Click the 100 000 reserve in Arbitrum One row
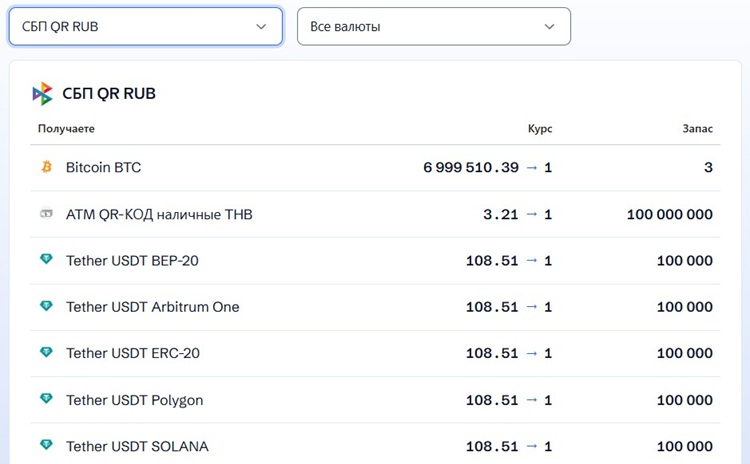This screenshot has height=464, width=750. click(684, 307)
